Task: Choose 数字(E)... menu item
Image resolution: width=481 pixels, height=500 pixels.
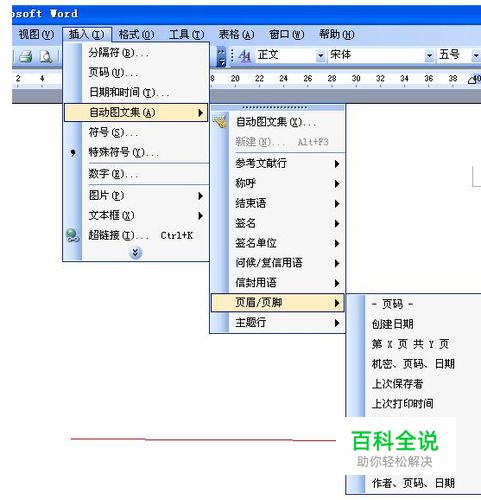Action: (x=136, y=174)
